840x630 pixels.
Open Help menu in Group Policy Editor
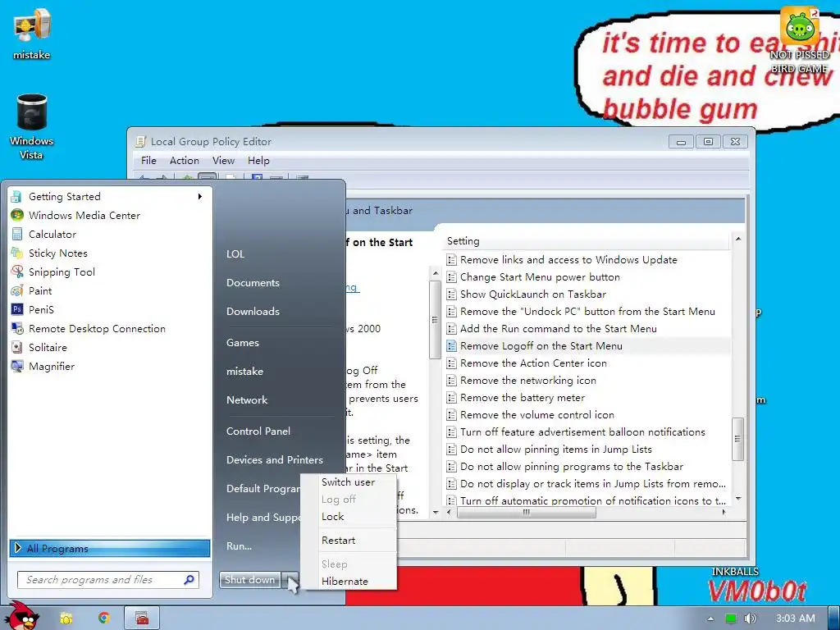click(x=258, y=161)
